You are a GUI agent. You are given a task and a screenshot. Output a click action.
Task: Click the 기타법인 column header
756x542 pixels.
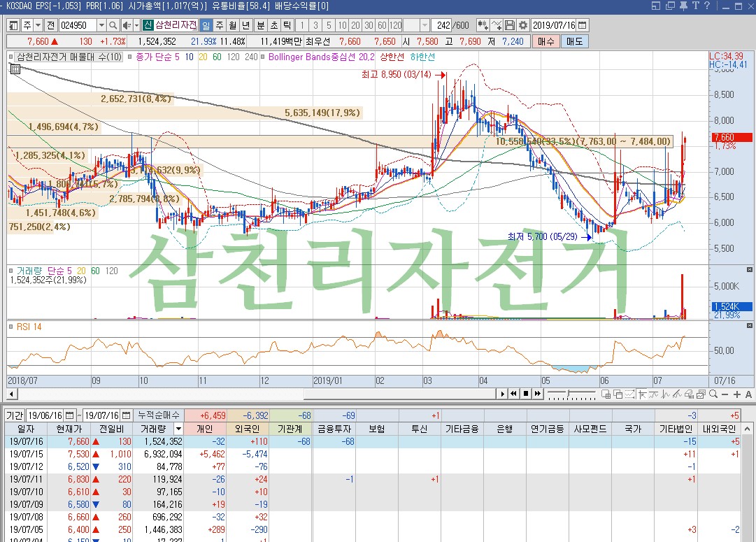[676, 429]
